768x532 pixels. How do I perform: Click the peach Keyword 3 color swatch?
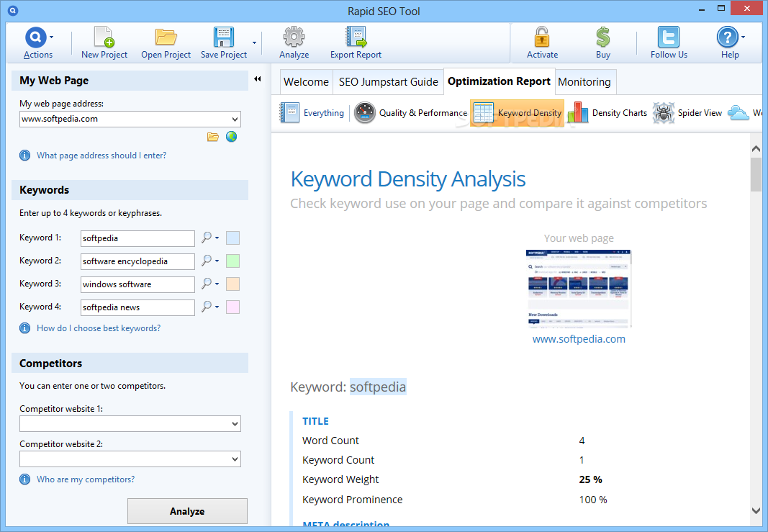point(232,284)
